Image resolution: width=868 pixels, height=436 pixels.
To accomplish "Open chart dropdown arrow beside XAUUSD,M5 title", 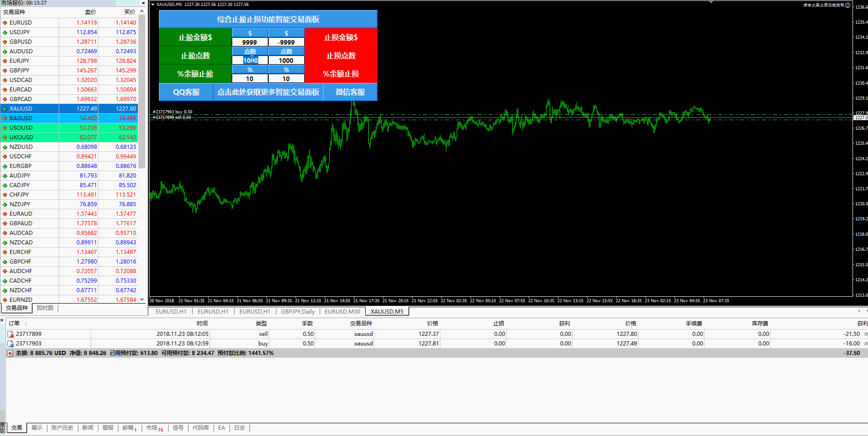I will [153, 5].
